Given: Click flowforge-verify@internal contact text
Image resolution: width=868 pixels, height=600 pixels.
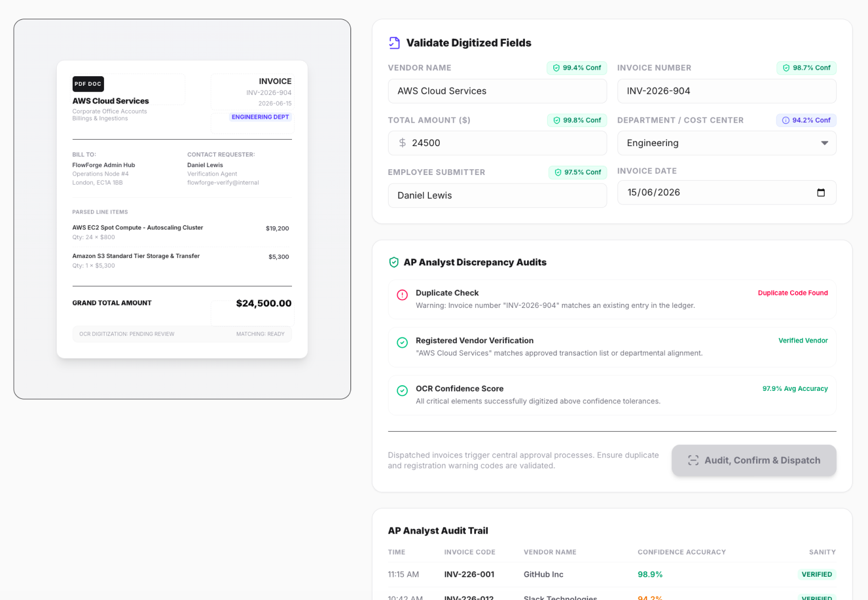Looking at the screenshot, I should pyautogui.click(x=223, y=183).
